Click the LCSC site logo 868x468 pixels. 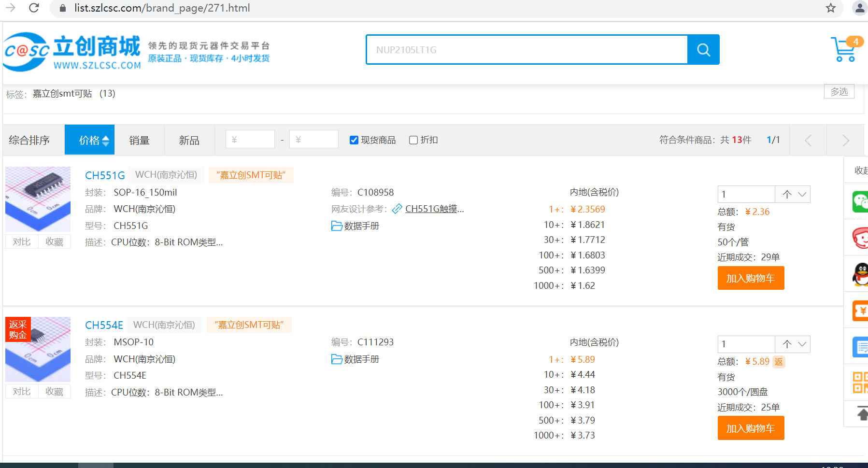[x=72, y=52]
